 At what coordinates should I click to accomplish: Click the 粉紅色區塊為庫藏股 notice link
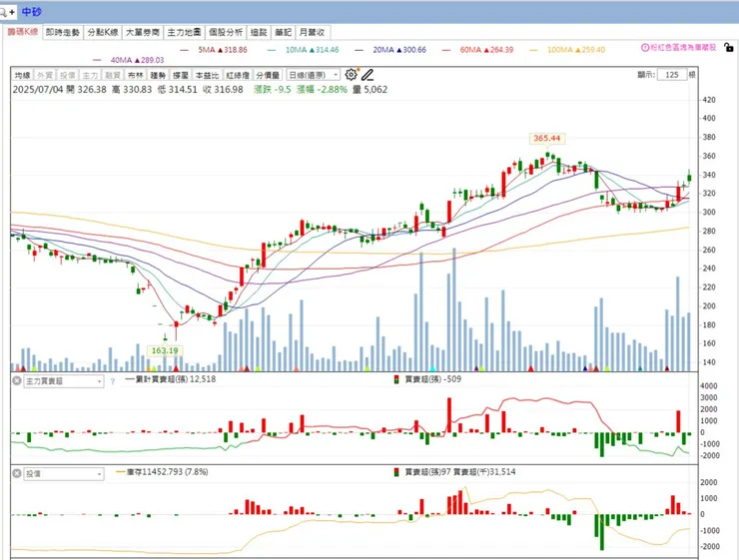(683, 48)
